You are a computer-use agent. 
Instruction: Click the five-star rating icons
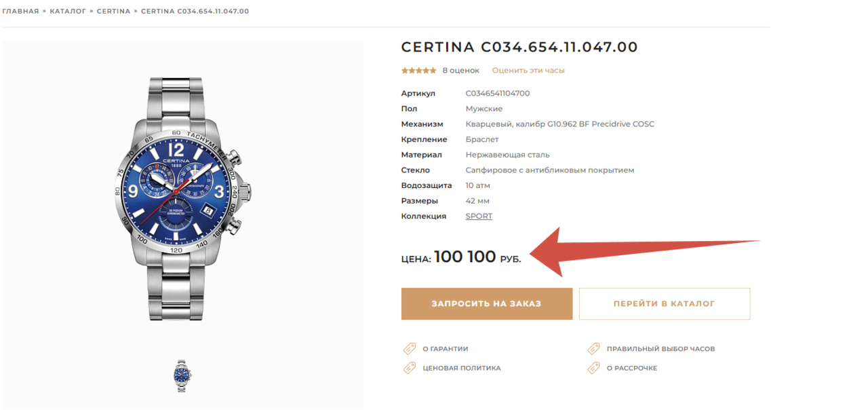click(418, 71)
